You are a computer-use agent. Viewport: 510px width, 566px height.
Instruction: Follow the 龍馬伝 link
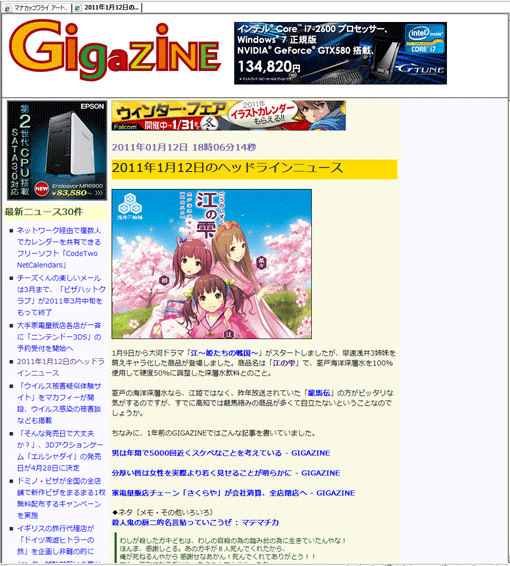point(319,393)
